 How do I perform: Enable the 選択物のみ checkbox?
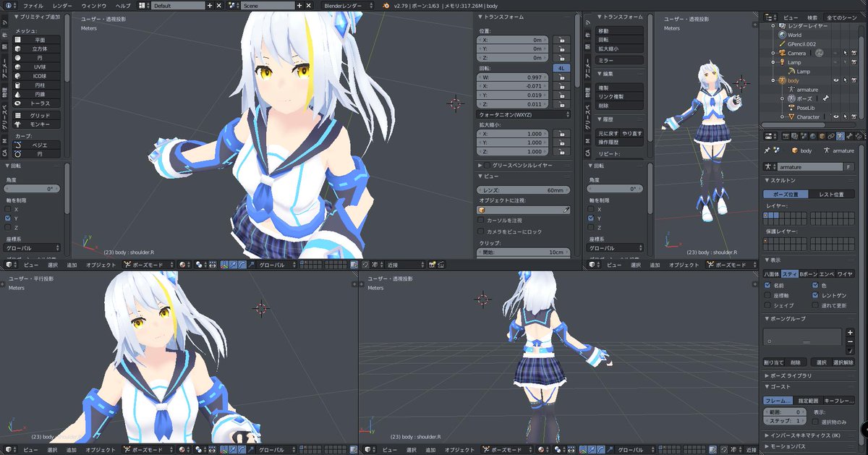(816, 421)
